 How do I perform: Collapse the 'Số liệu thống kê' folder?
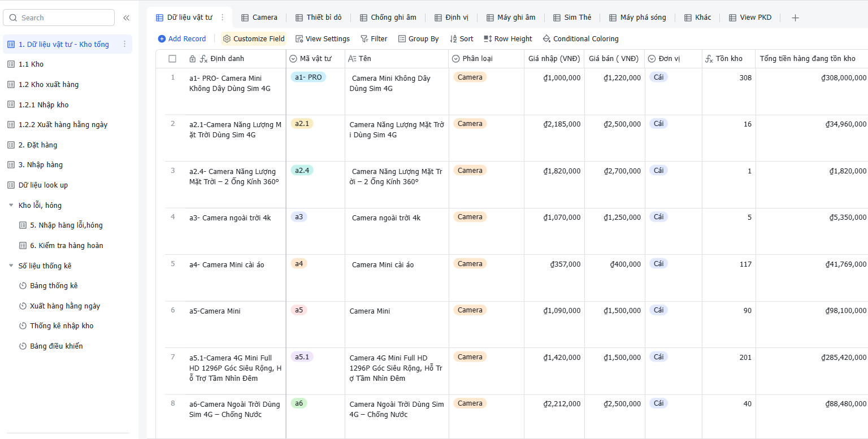point(11,266)
